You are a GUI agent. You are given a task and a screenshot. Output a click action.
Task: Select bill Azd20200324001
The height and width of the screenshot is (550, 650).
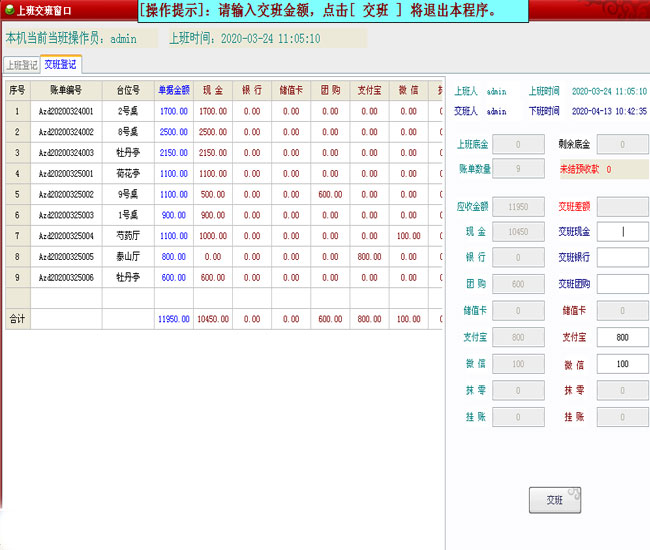[x=66, y=111]
